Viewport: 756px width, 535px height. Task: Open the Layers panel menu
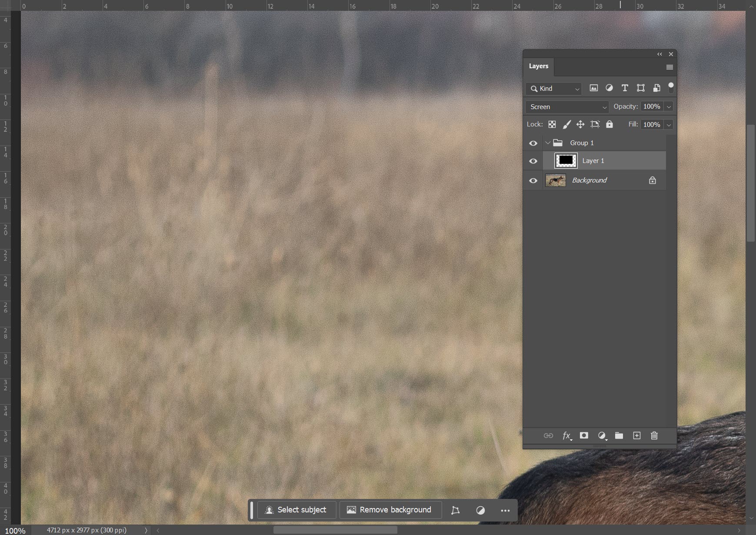[x=669, y=66]
